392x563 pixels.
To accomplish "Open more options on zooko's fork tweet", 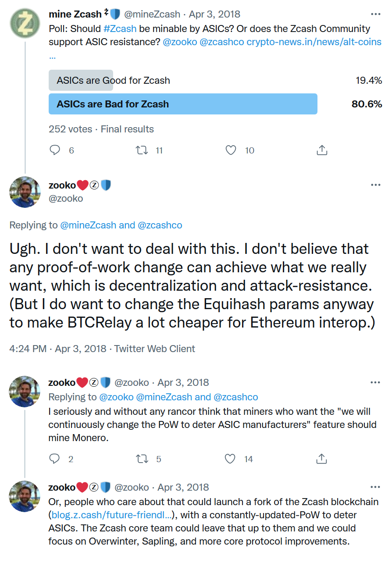I will [x=375, y=487].
